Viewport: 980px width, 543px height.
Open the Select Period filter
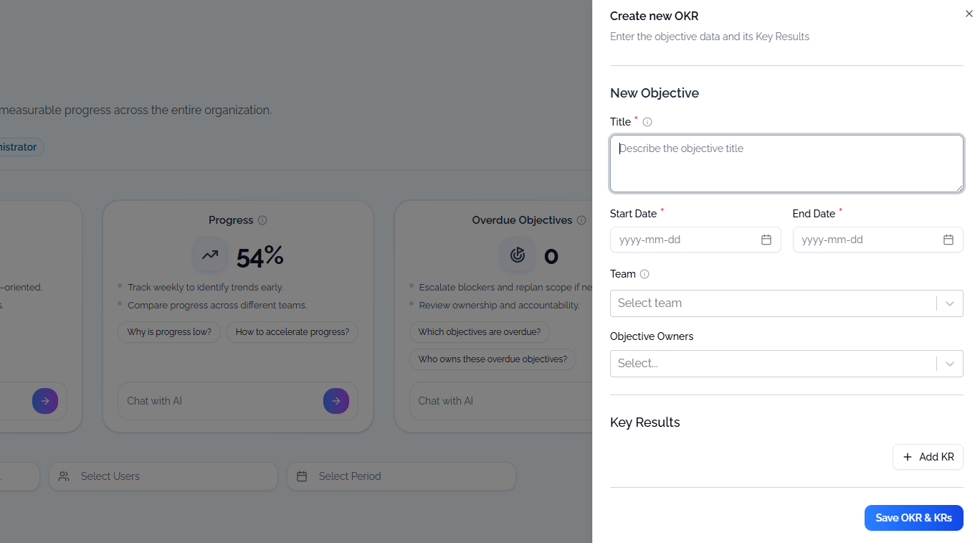coord(401,476)
